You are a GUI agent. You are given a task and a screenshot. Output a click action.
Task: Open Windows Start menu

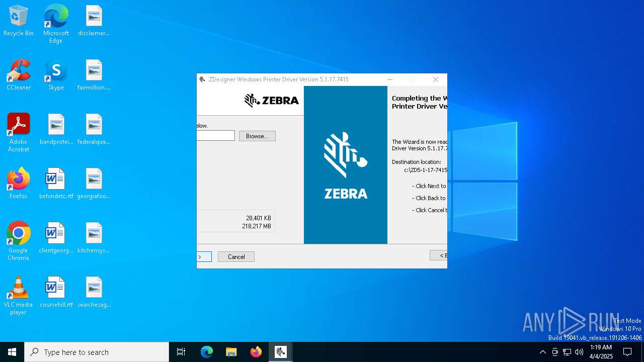(x=12, y=352)
